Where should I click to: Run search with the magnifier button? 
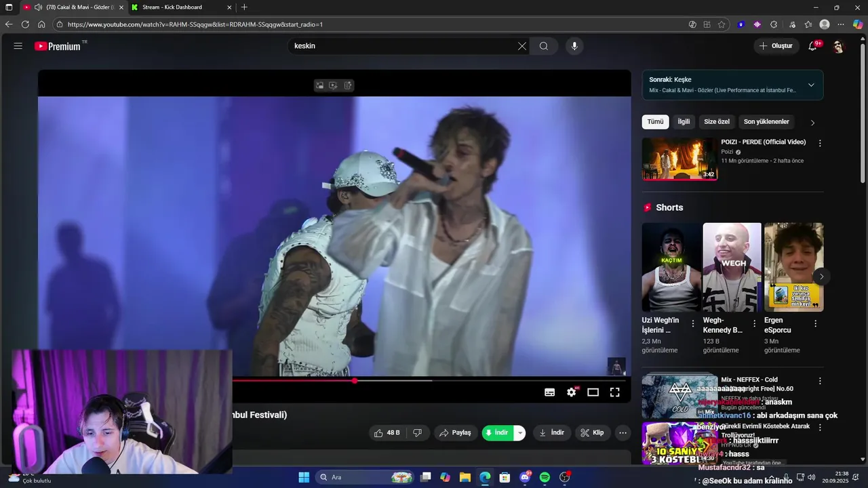click(544, 46)
